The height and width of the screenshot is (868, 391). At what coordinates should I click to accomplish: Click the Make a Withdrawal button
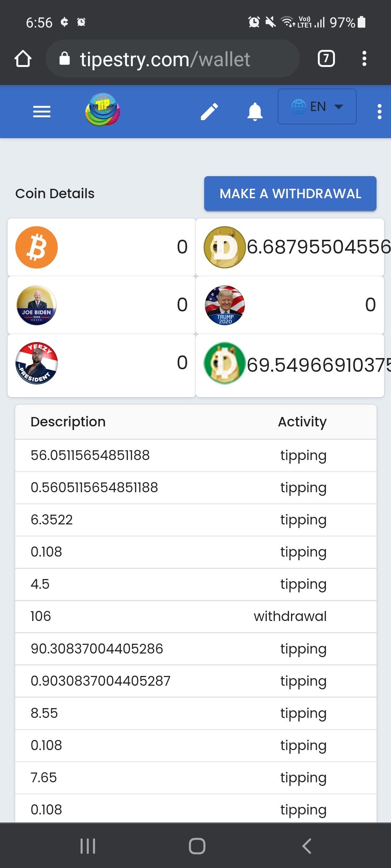pos(290,193)
